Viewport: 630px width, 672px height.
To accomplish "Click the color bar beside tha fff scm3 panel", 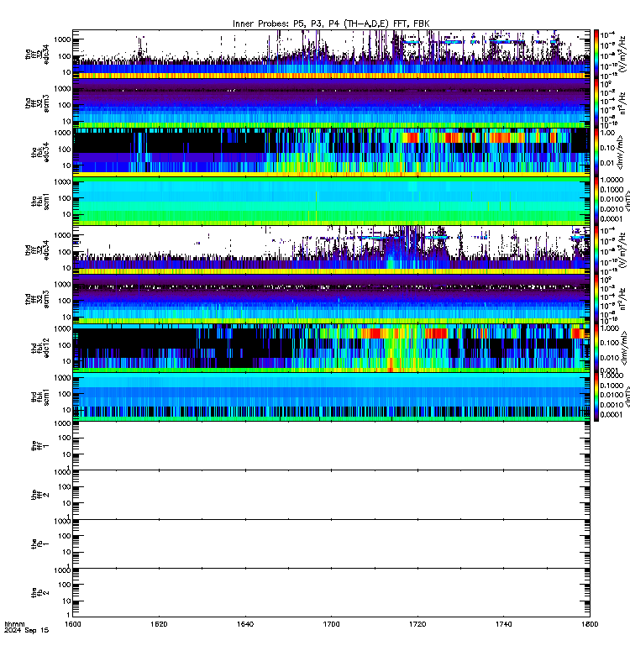I will coord(596,103).
